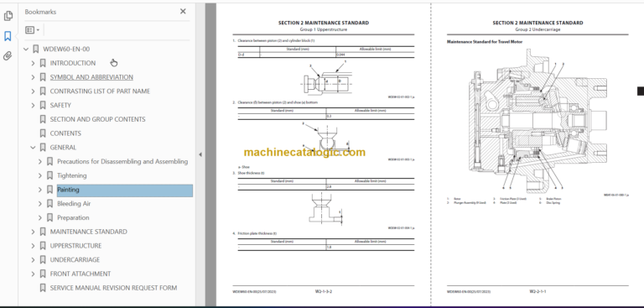Jump to CONTRASTING LIST OF PART NAME
Screen dimensions: 644x308
click(100, 91)
